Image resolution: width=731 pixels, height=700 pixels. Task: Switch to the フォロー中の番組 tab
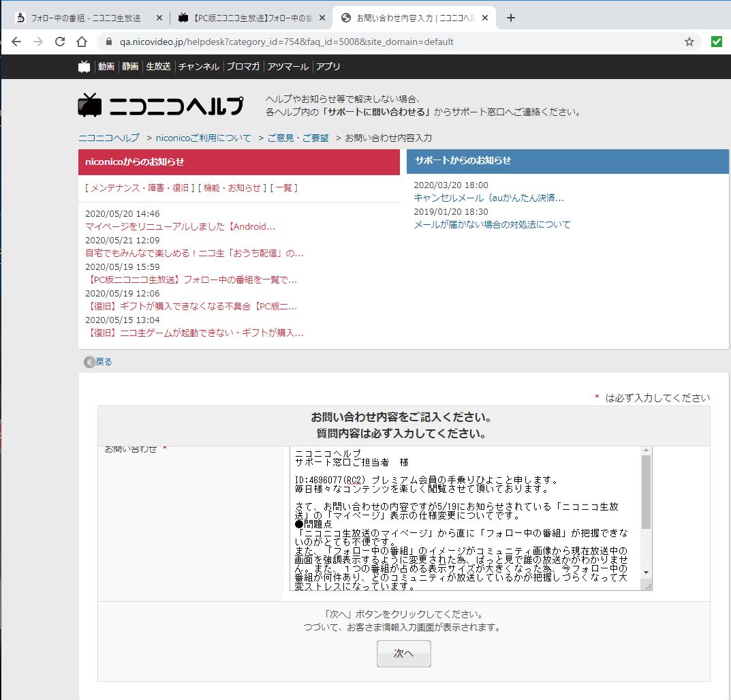89,18
